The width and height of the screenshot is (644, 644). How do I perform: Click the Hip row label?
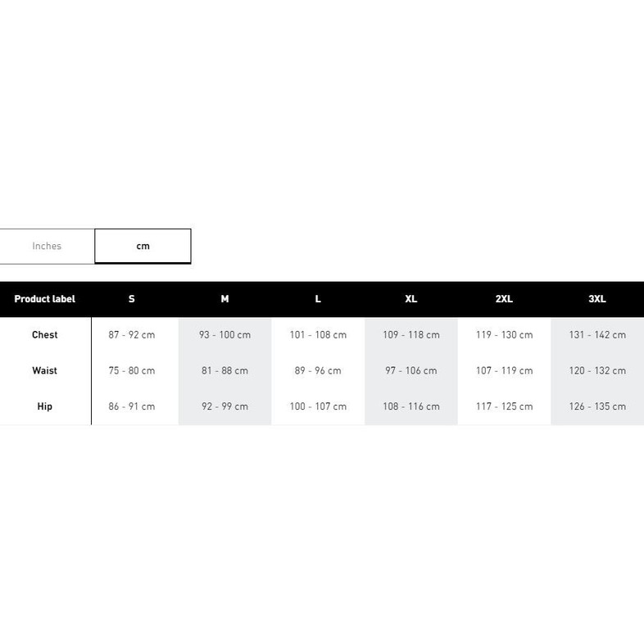(x=45, y=406)
